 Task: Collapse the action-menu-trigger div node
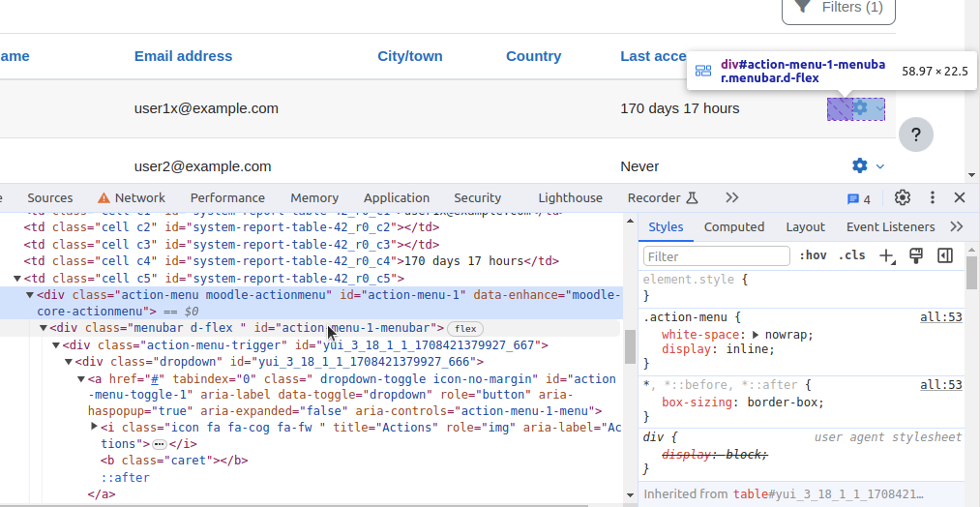pyautogui.click(x=55, y=345)
